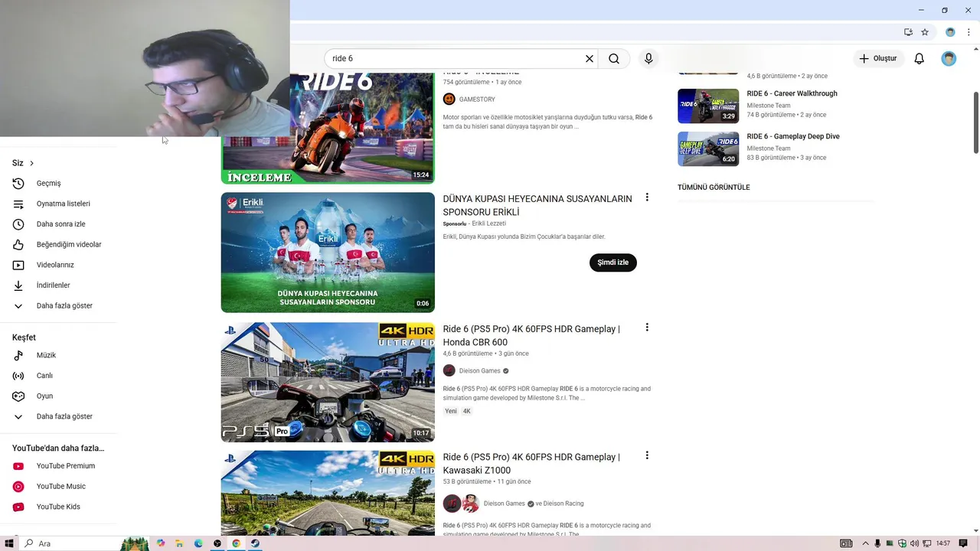Select the 'Yeni' tag chip
This screenshot has height=551, width=980.
click(x=451, y=412)
